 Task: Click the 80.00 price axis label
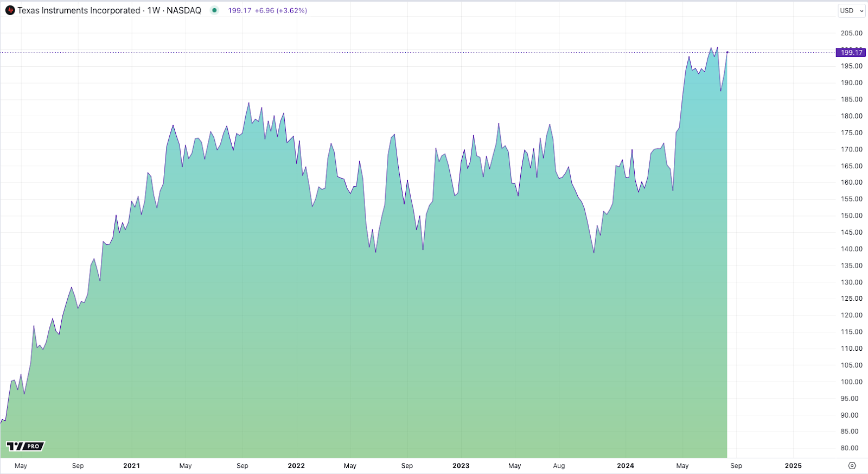(x=850, y=448)
